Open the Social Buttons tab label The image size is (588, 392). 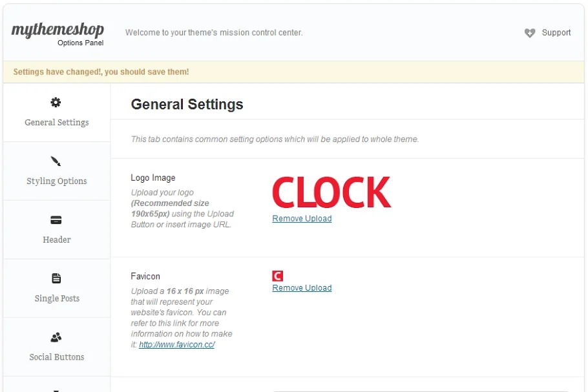(57, 357)
